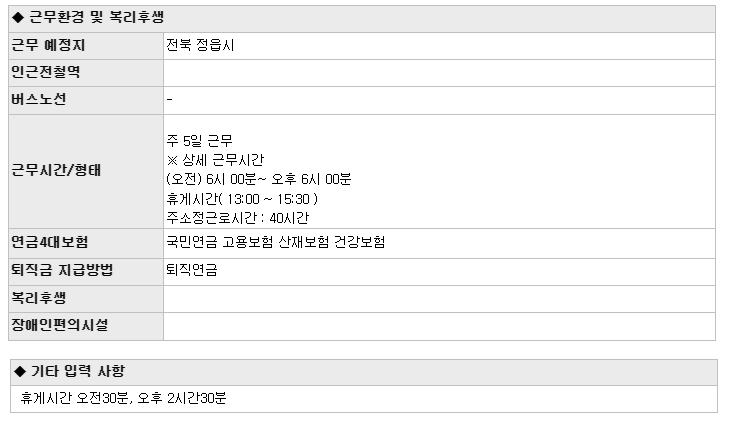
Task: Click the 상세 근무시간 note line
Action: 215,160
